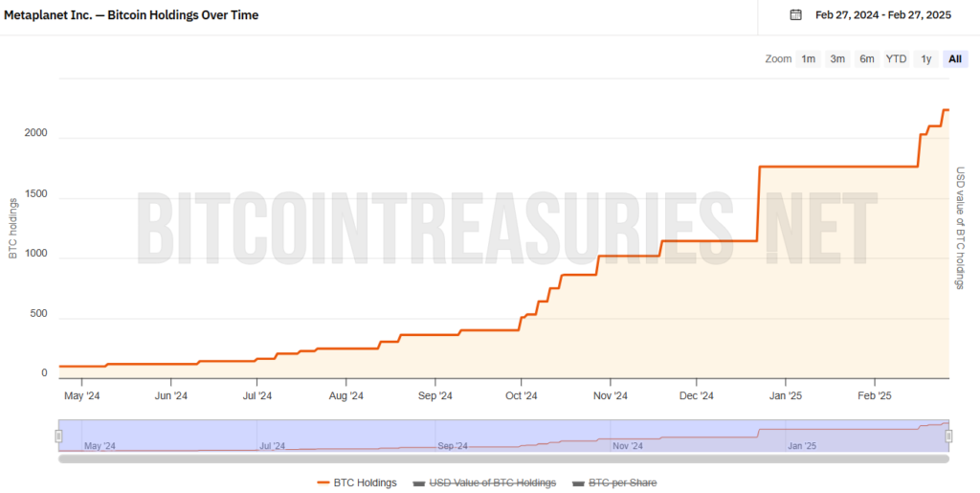Open the calendar icon date picker
980x493 pixels.
coord(795,15)
